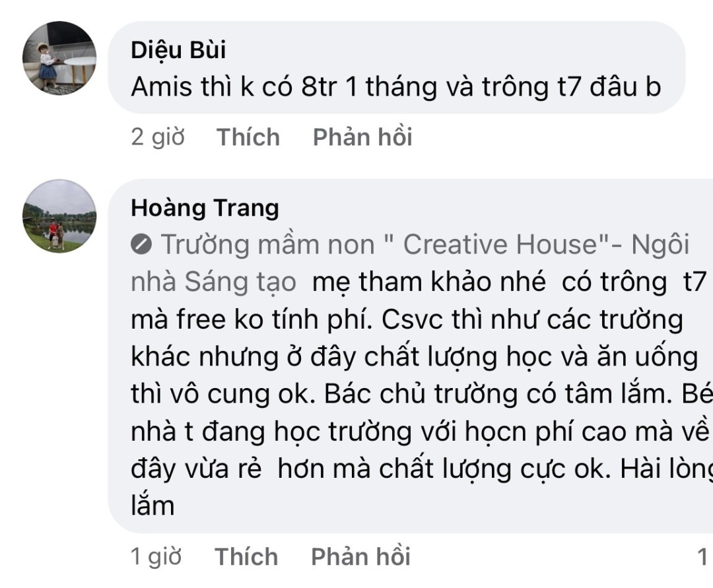Click the "2 giờ" comment timestamp
Screen dimensions: 713x588
click(158, 137)
